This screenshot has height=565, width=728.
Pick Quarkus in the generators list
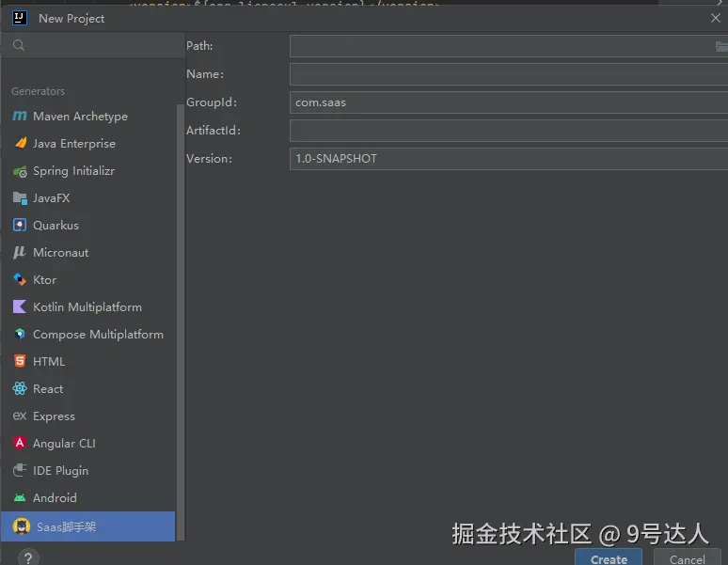[87, 225]
